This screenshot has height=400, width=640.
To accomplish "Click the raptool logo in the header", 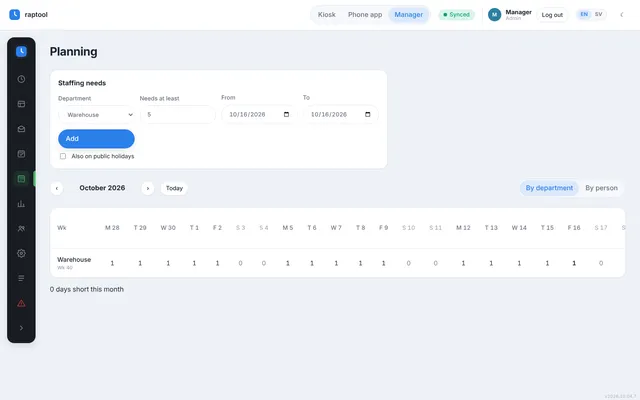I will tap(28, 15).
